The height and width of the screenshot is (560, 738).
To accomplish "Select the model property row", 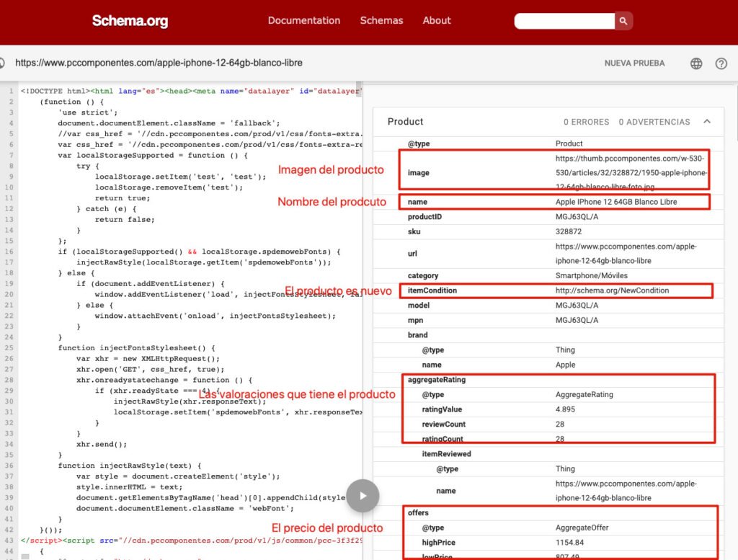I will (548, 306).
